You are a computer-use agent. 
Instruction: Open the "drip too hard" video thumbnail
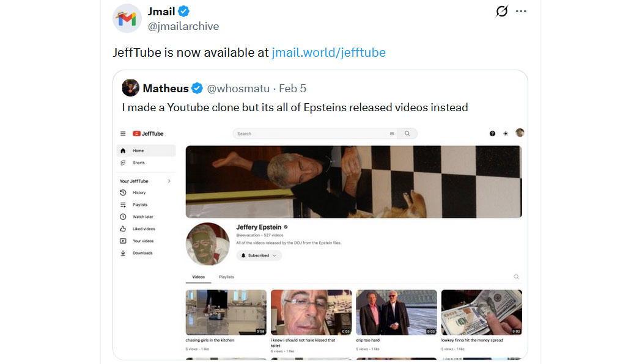(x=396, y=312)
